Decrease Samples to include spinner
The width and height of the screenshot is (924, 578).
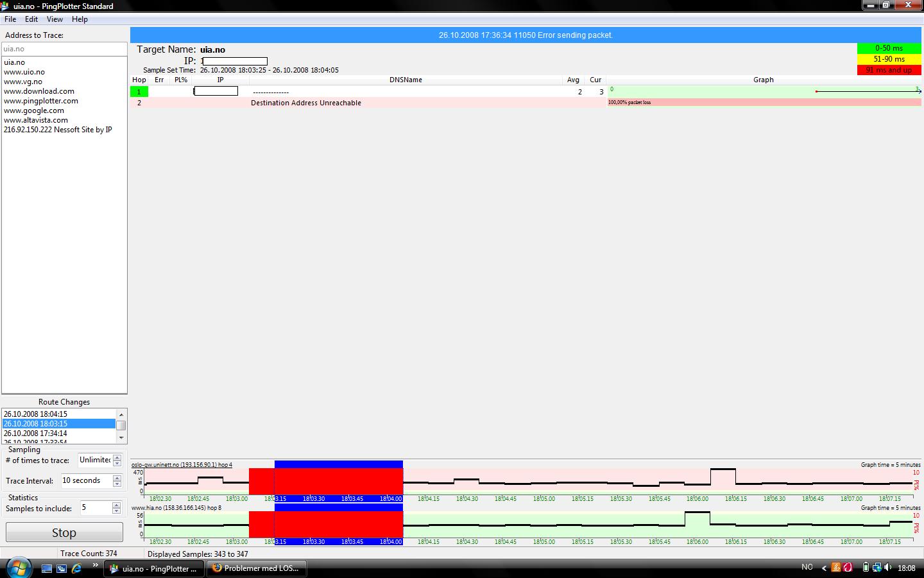(x=116, y=511)
